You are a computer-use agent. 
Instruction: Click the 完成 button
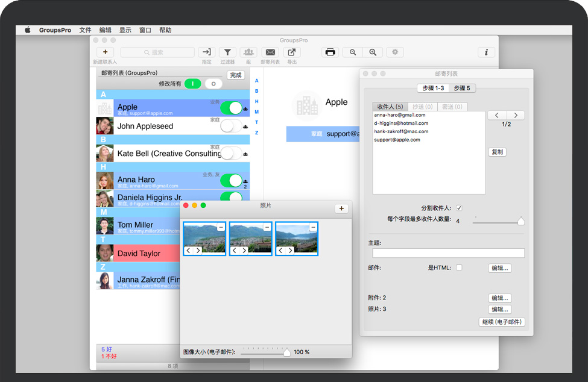(236, 75)
